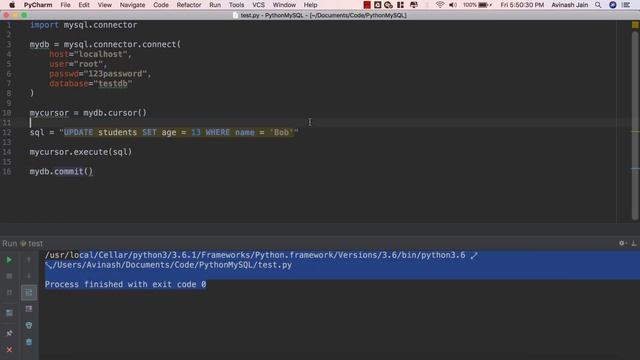The width and height of the screenshot is (640, 360).
Task: Click the 'mycursor.execute(sql)' line
Action: point(80,152)
